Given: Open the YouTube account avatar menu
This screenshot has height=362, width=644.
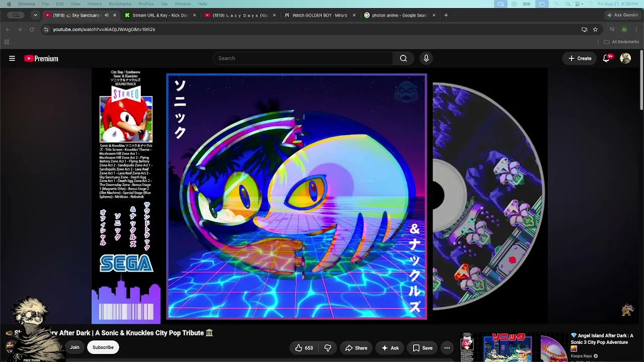Looking at the screenshot, I should (x=625, y=58).
